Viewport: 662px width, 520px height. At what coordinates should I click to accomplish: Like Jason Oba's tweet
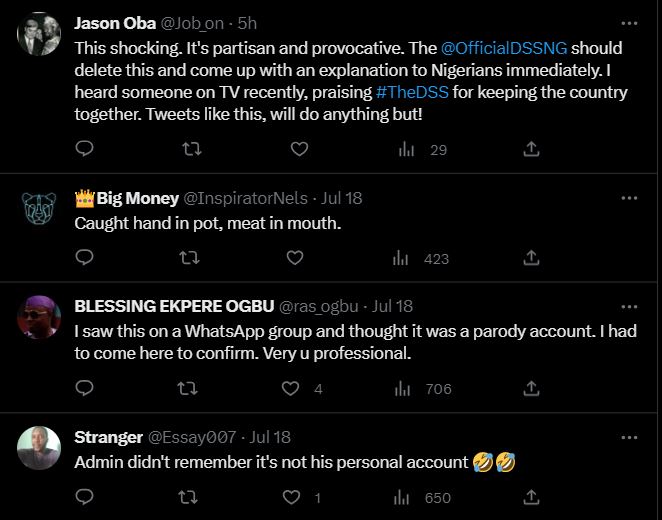(x=298, y=149)
